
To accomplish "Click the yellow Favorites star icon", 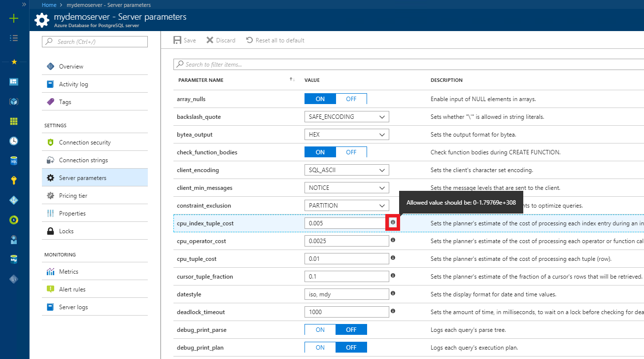I will tap(14, 62).
